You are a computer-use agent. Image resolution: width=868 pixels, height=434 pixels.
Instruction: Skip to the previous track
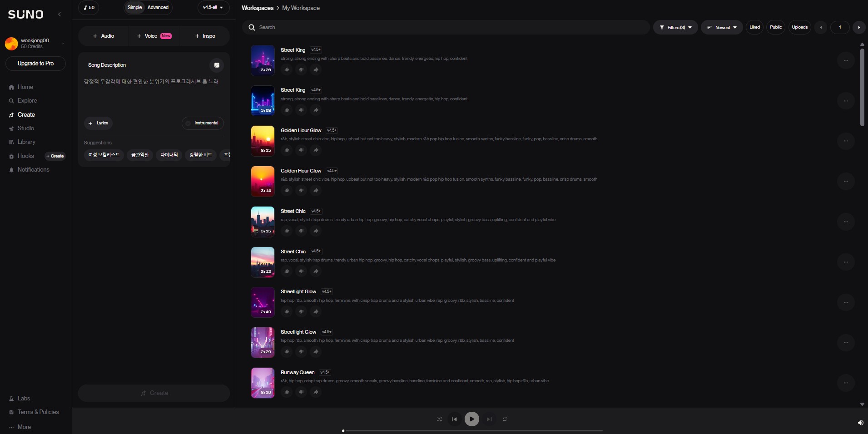tap(454, 419)
